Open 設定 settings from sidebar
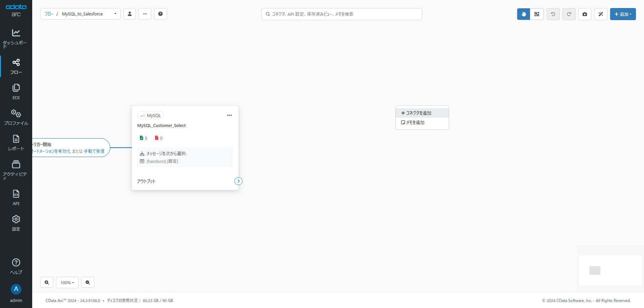This screenshot has height=308, width=644. coord(16,223)
